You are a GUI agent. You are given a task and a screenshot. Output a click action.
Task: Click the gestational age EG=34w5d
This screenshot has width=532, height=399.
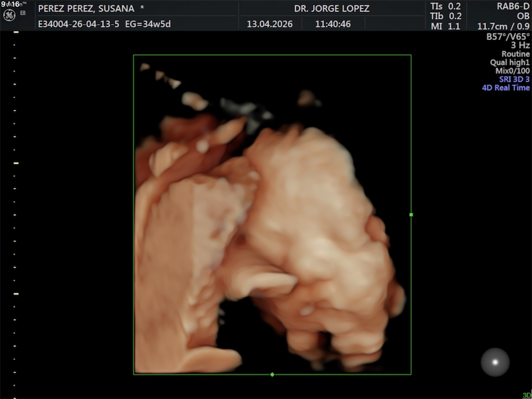pyautogui.click(x=148, y=24)
